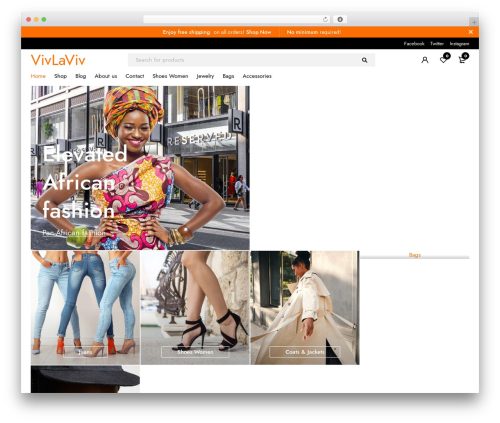
Task: Click the Instagram link in top bar
Action: [459, 44]
